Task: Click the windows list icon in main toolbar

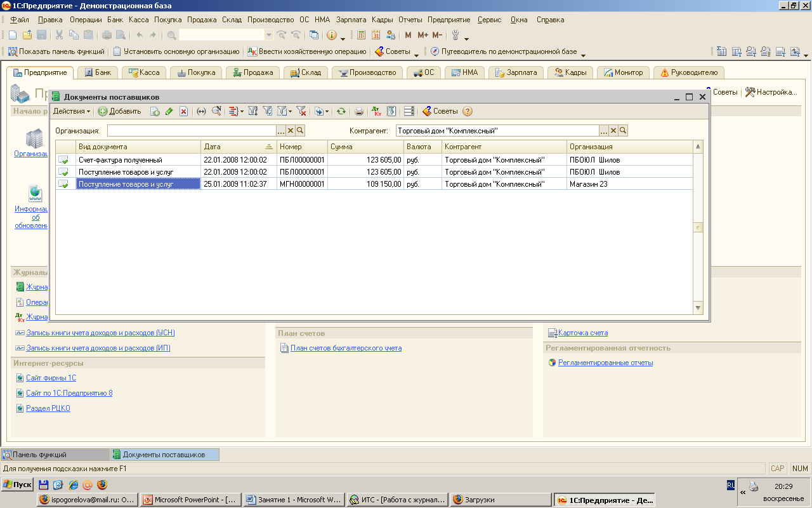Action: click(x=314, y=35)
